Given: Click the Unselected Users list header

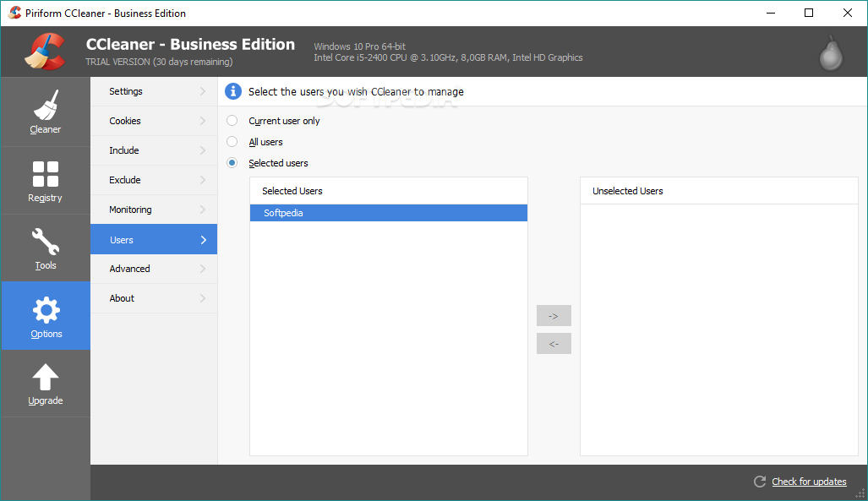Looking at the screenshot, I should (719, 191).
